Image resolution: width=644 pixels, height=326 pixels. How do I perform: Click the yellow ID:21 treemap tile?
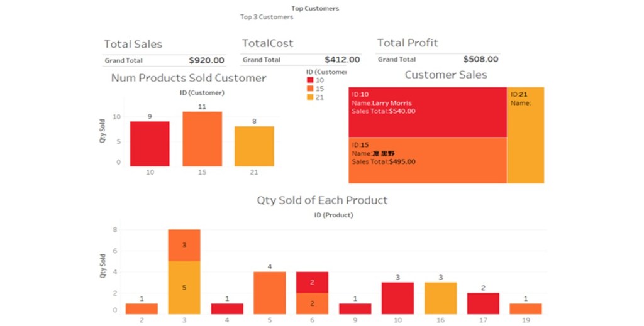click(x=526, y=135)
